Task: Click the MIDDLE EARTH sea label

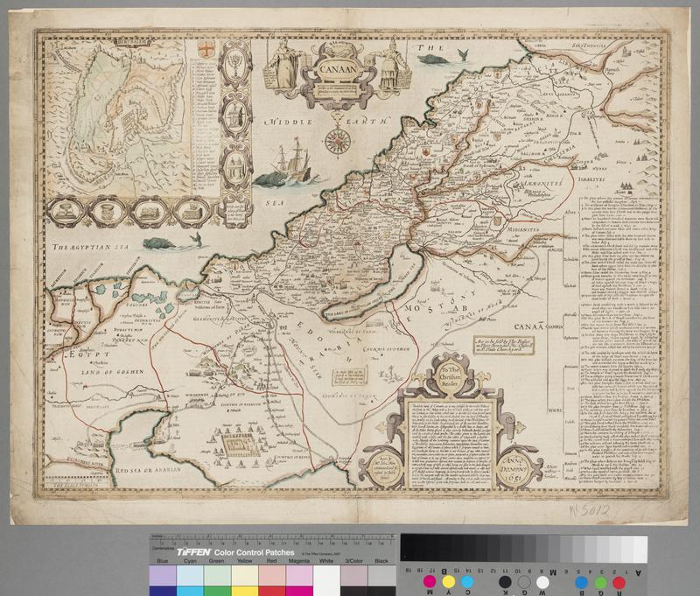Action: pyautogui.click(x=325, y=122)
